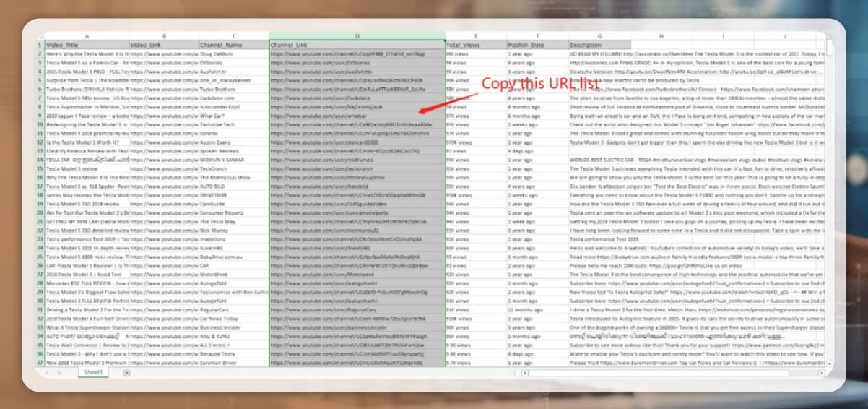Viewport: 868px width, 409px height.
Task: Click the user/RegularCars channel link cell
Action: (x=357, y=310)
